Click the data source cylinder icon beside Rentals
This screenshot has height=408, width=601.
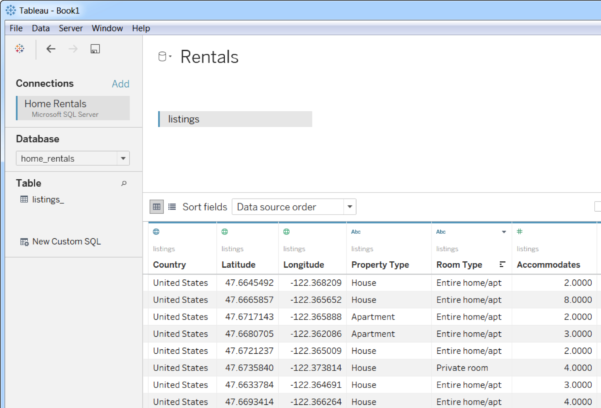(x=164, y=58)
